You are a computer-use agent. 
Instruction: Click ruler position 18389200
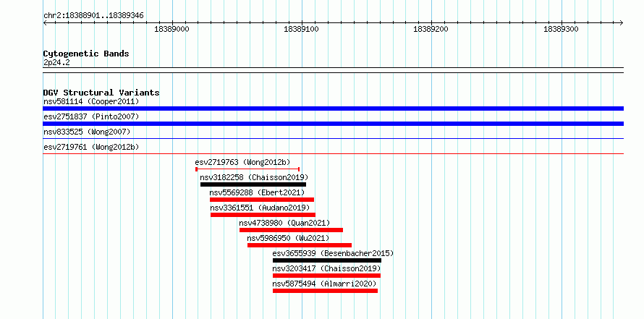(431, 29)
